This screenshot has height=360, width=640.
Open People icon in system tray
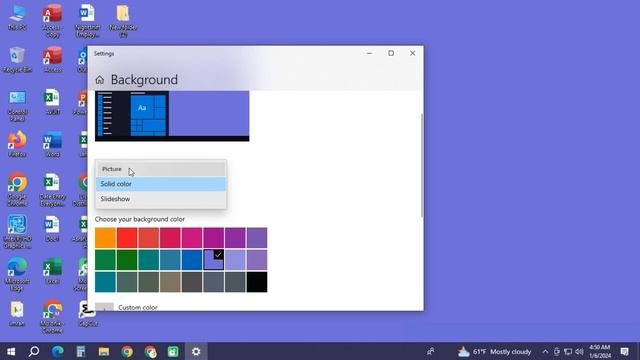(x=431, y=351)
